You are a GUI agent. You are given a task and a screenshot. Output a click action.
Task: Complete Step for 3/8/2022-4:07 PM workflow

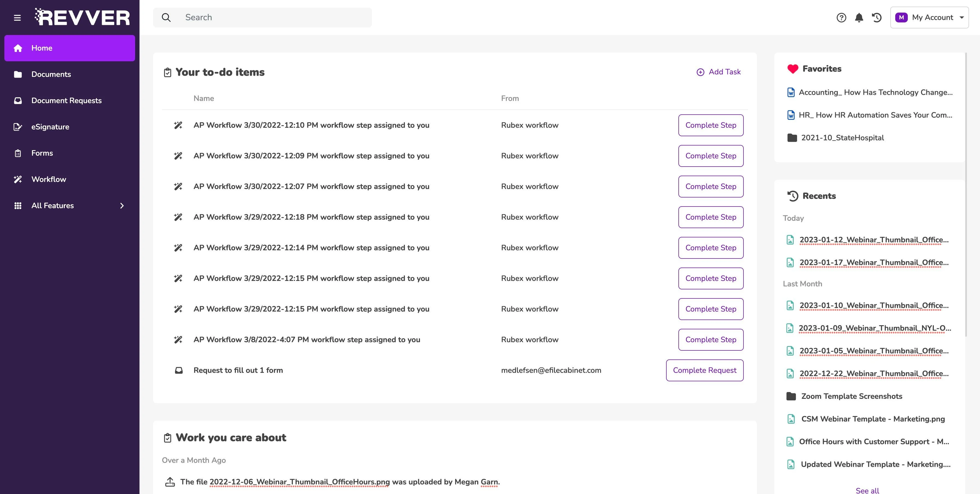(710, 339)
